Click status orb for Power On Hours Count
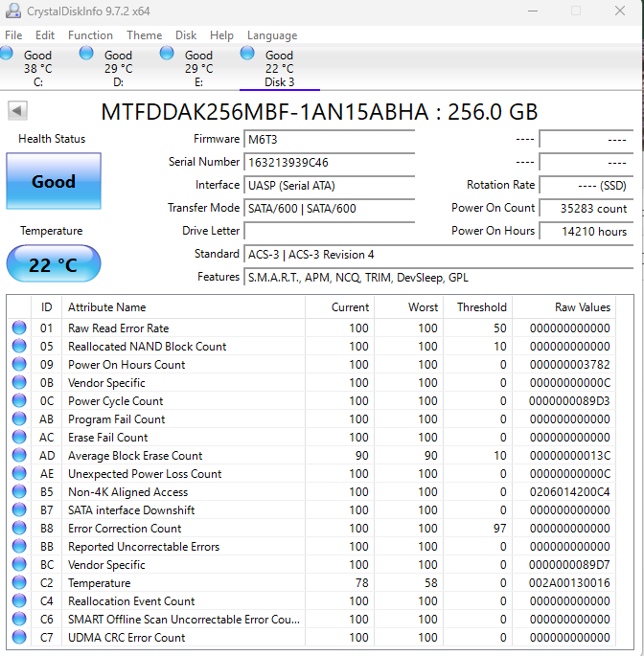The width and height of the screenshot is (644, 656). pyautogui.click(x=19, y=364)
